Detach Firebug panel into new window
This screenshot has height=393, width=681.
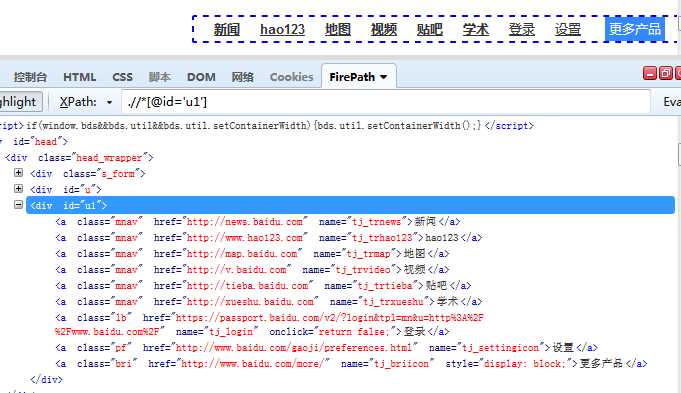pos(665,73)
